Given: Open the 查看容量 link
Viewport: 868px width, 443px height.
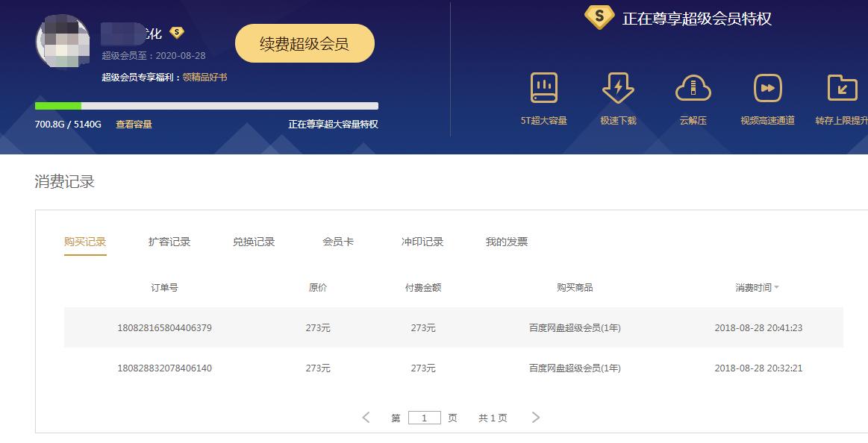Looking at the screenshot, I should click(134, 125).
